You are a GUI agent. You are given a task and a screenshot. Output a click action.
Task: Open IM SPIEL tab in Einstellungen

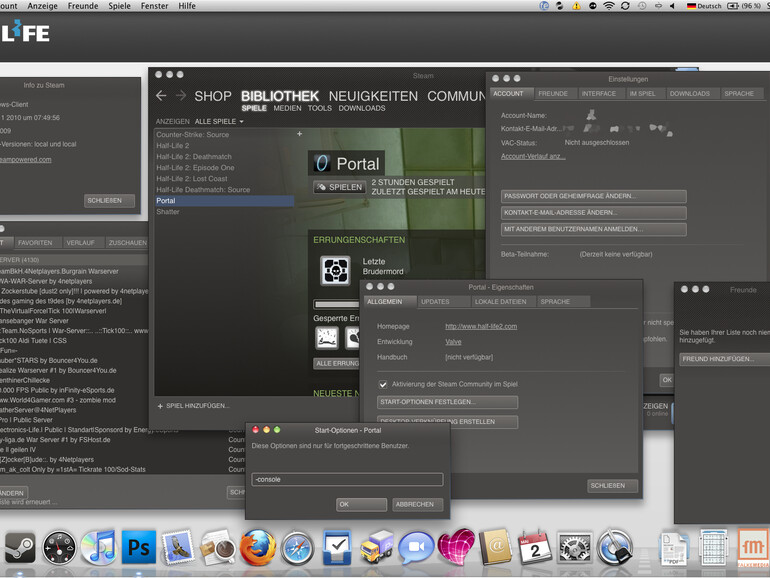click(643, 93)
